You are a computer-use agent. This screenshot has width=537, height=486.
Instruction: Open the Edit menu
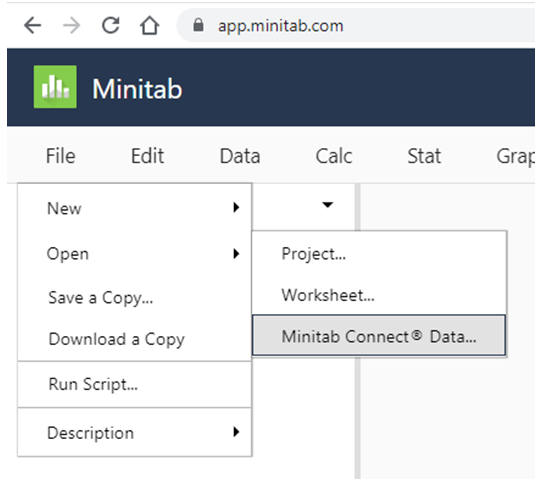tap(148, 156)
